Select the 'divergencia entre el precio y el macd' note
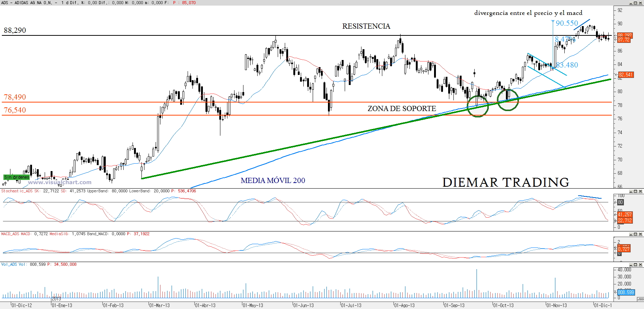Screen dimensions: 644x309 (528, 13)
